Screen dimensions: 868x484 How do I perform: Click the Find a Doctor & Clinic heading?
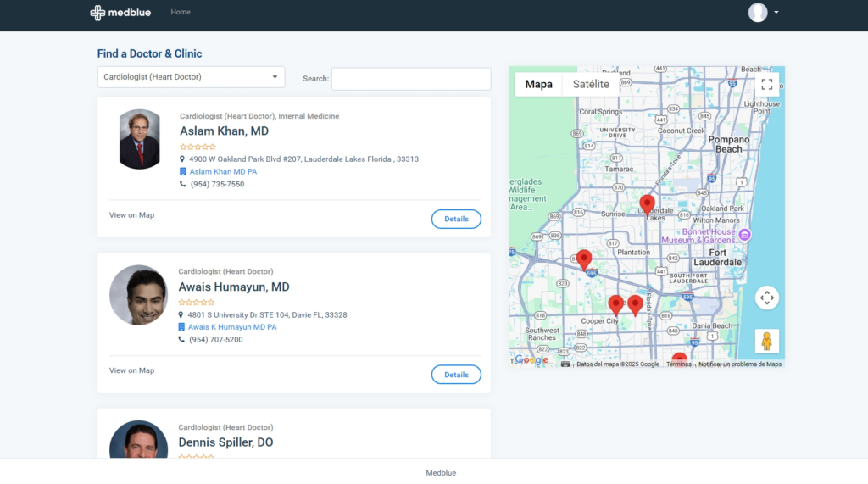149,53
